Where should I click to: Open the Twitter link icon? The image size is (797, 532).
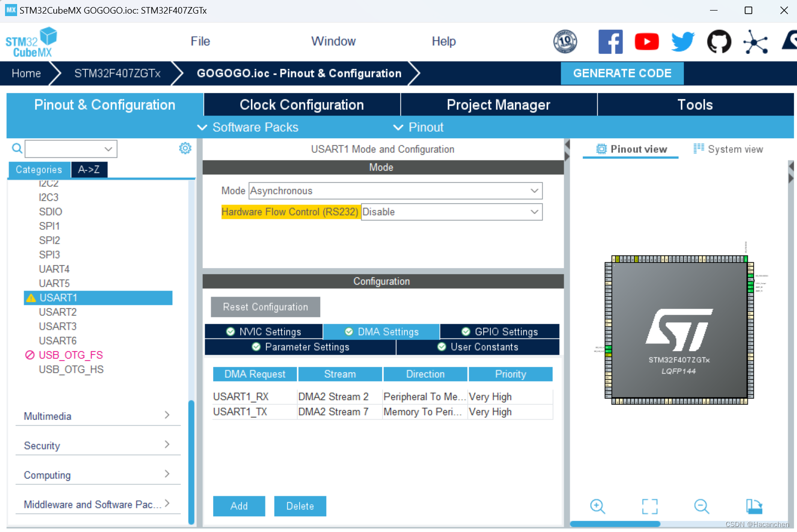coord(683,42)
